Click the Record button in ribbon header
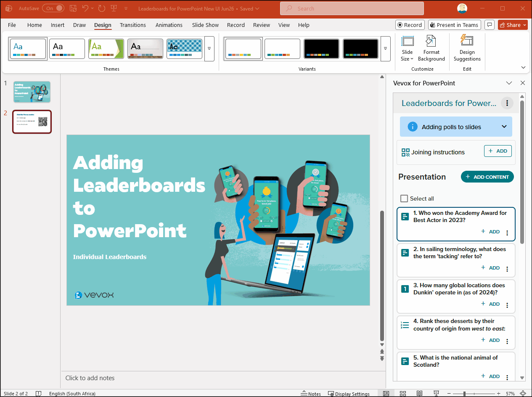The height and width of the screenshot is (397, 532). [410, 25]
